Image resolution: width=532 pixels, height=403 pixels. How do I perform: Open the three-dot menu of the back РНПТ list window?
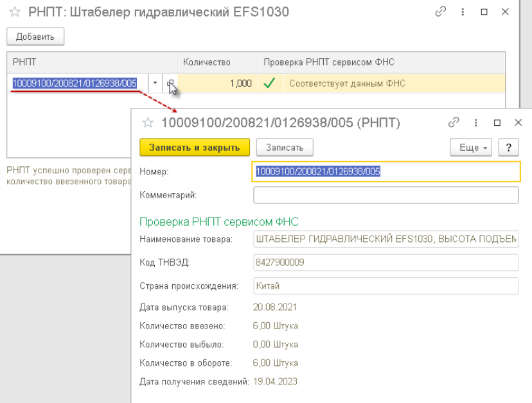(x=463, y=12)
